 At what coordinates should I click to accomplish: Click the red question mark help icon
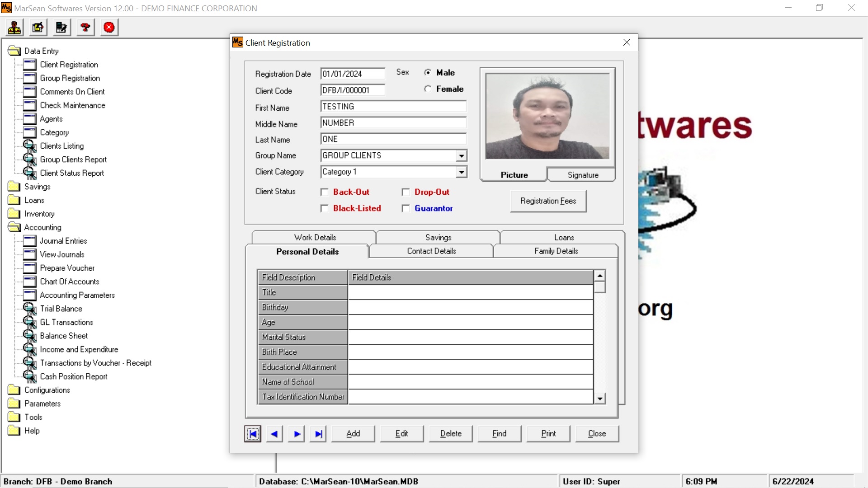[x=85, y=28]
